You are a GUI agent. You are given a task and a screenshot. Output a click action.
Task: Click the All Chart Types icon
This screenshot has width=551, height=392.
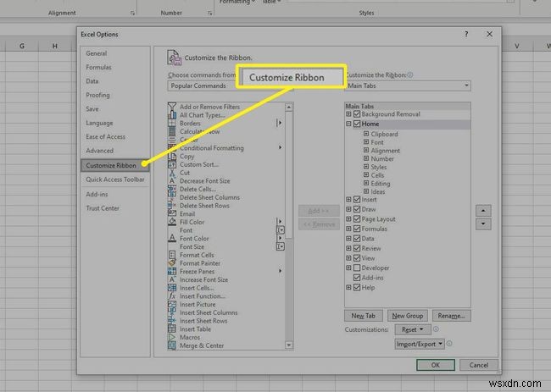click(172, 115)
